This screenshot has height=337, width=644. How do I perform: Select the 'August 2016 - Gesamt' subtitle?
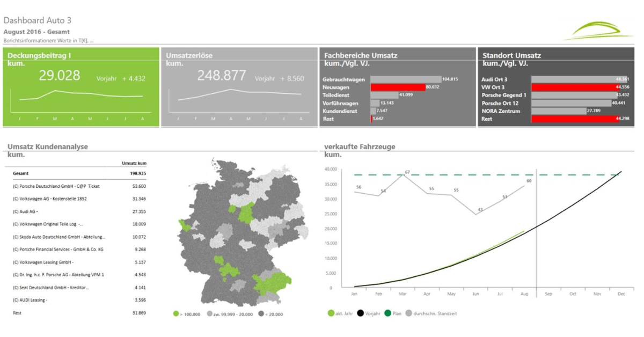tap(36, 32)
